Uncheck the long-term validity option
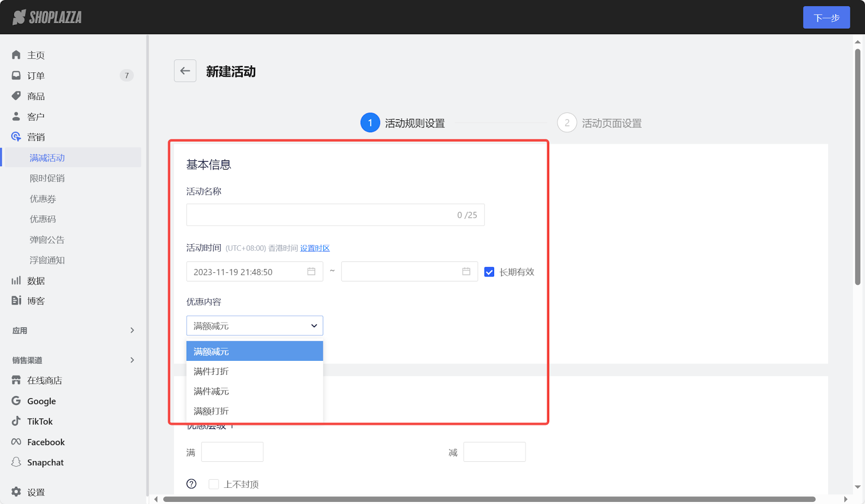The height and width of the screenshot is (504, 865). [489, 272]
